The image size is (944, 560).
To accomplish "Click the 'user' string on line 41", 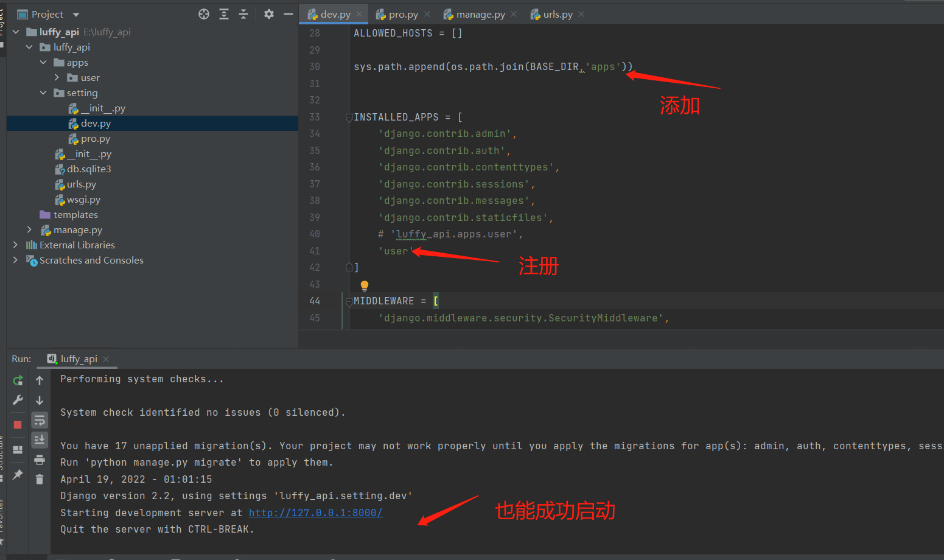I will pos(396,251).
